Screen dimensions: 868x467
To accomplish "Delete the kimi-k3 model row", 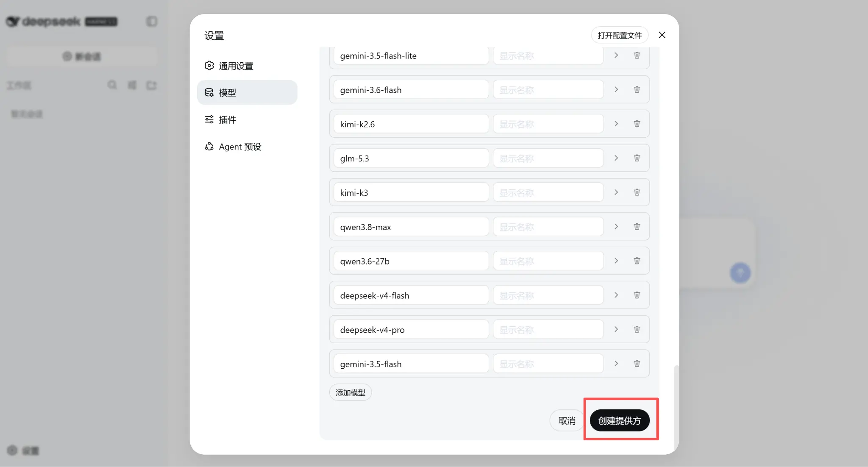I will (637, 192).
